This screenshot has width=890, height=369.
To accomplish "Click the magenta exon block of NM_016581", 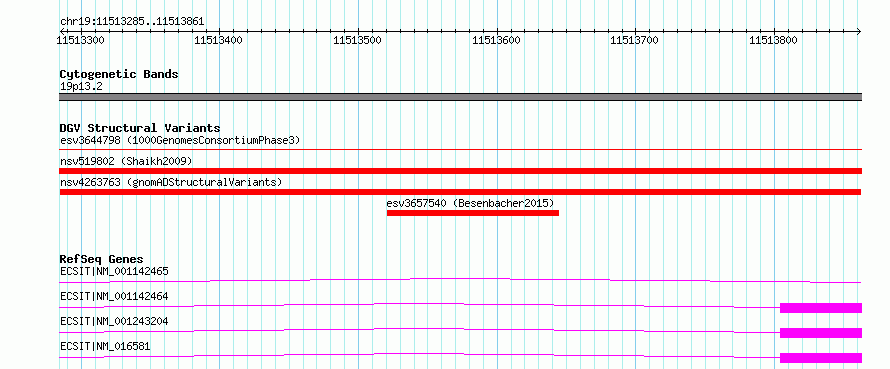I will point(821,358).
